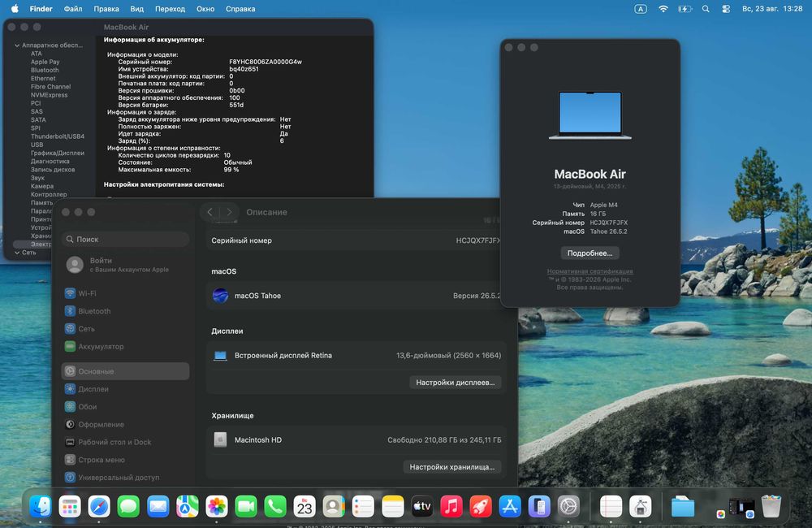Viewport: 812px width, 528px height.
Task: Click the Macintosh HD storage row
Action: (x=356, y=440)
